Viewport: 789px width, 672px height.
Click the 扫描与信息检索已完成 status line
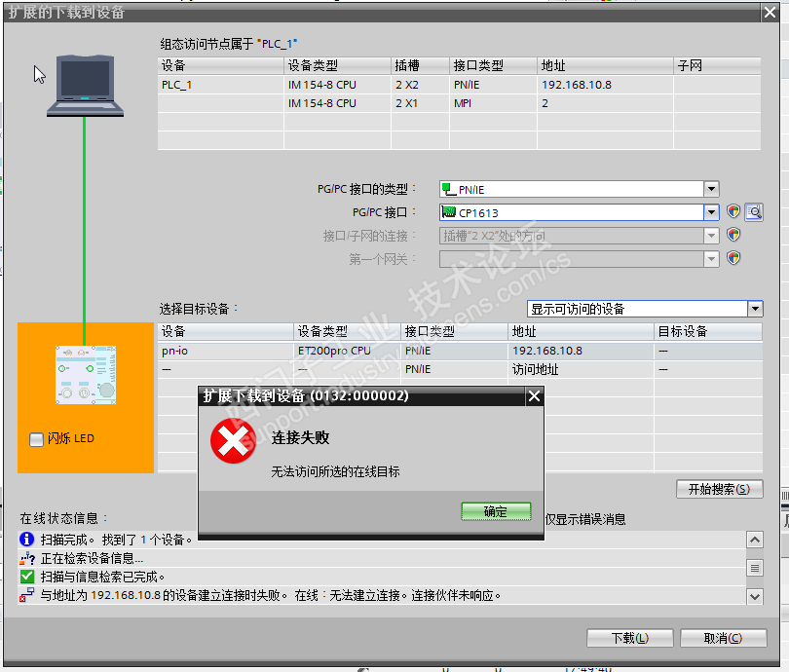pyautogui.click(x=102, y=577)
